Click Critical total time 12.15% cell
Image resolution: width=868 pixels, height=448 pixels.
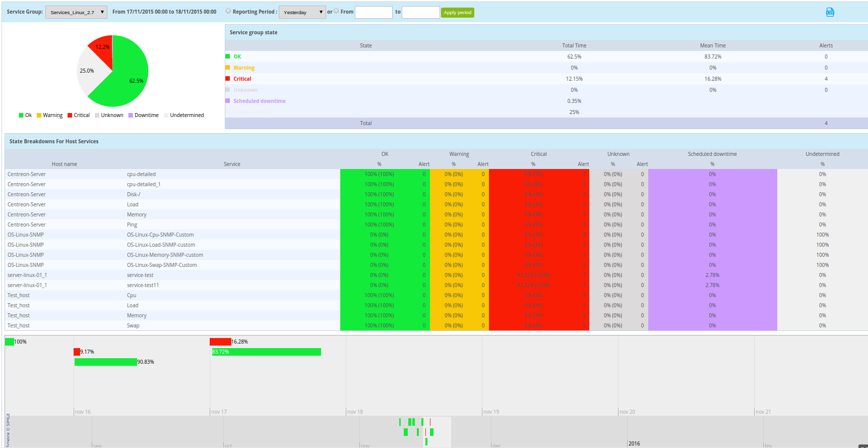(574, 79)
